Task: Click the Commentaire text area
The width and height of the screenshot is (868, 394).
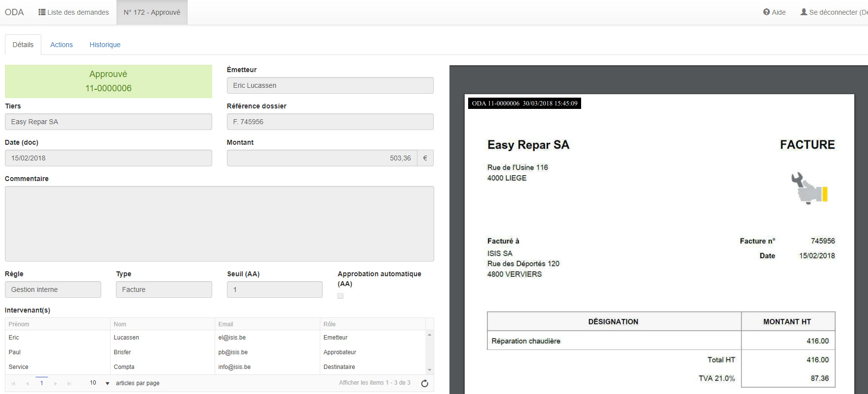Action: point(219,223)
